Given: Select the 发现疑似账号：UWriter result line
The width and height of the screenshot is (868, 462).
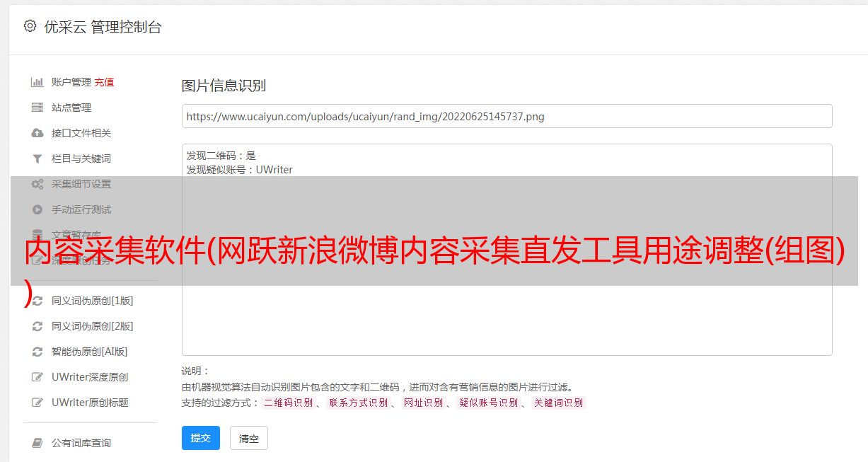Looking at the screenshot, I should pyautogui.click(x=240, y=170).
